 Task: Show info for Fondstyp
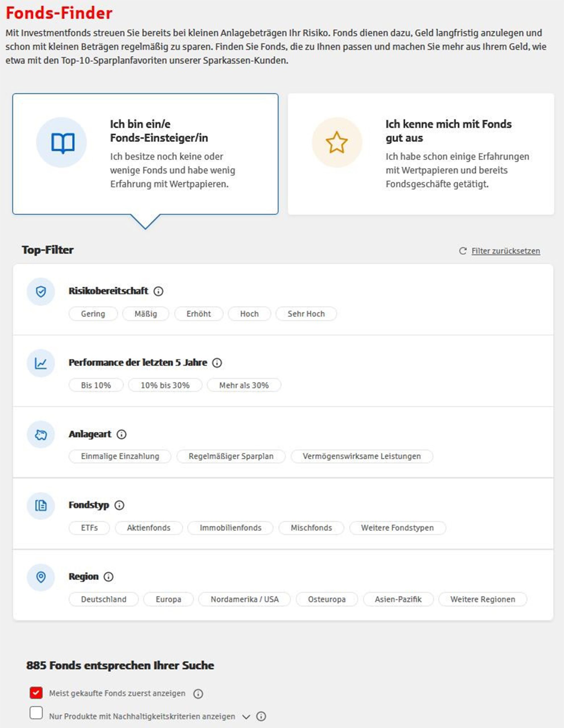point(119,505)
